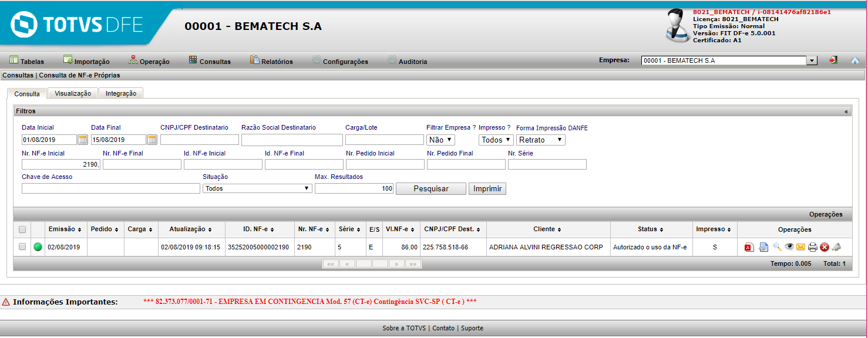
Task: Go to the first results page «« button
Action: pyautogui.click(x=331, y=264)
